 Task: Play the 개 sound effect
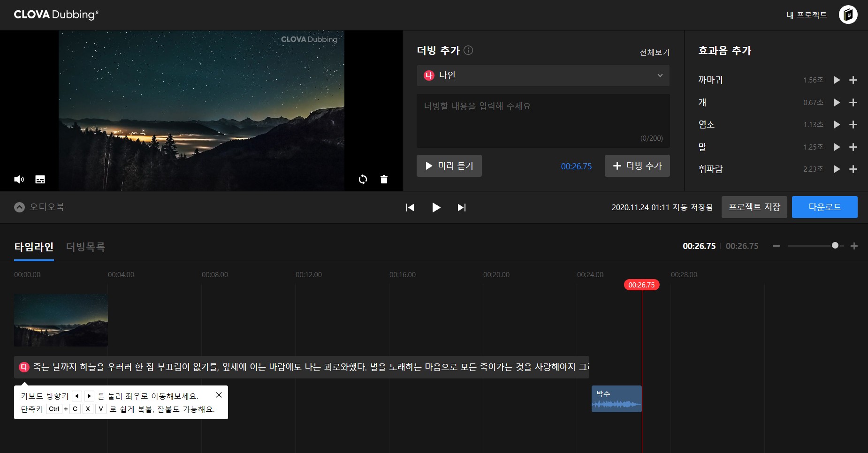click(x=837, y=102)
